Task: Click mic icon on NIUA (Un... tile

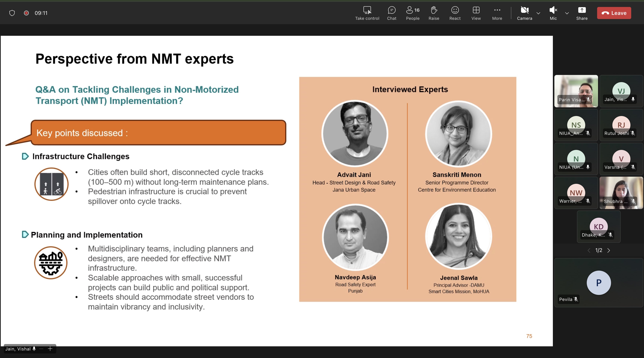Action: click(588, 167)
